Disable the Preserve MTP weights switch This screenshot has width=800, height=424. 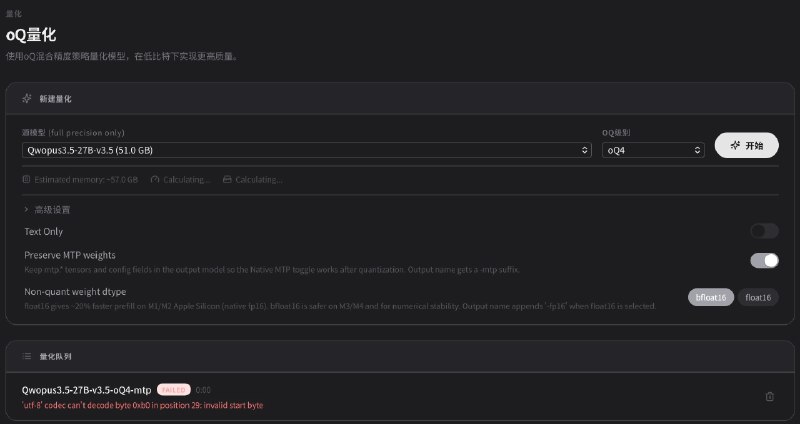tap(764, 261)
